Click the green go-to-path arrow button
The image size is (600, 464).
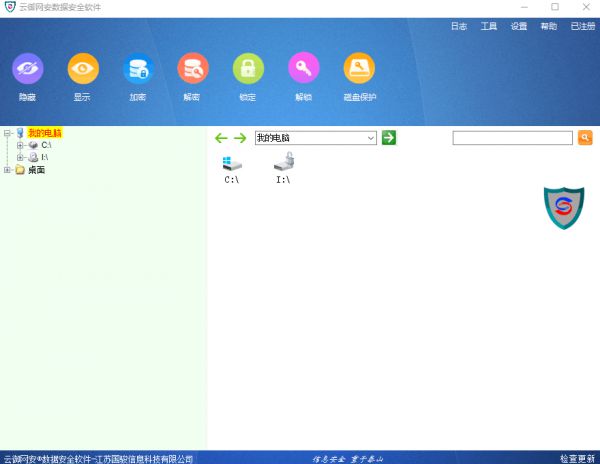point(389,138)
